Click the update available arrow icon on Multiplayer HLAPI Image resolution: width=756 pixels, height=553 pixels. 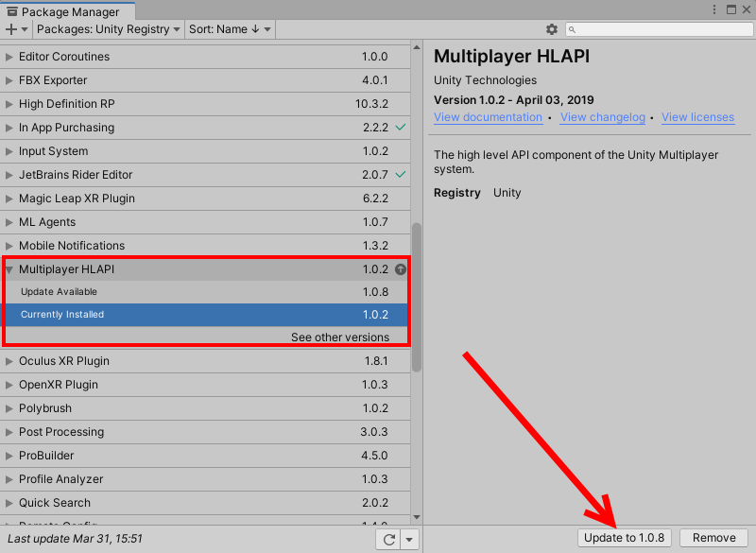pyautogui.click(x=400, y=269)
